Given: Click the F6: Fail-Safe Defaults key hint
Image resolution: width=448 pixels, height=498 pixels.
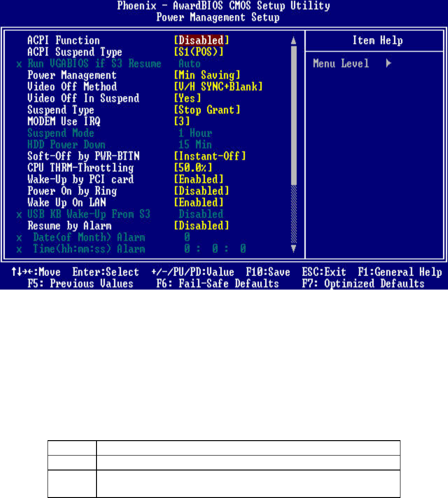Looking at the screenshot, I should click(218, 284).
